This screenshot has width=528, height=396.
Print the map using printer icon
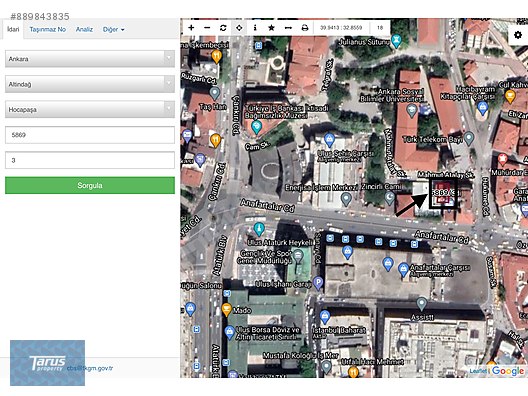click(x=305, y=28)
